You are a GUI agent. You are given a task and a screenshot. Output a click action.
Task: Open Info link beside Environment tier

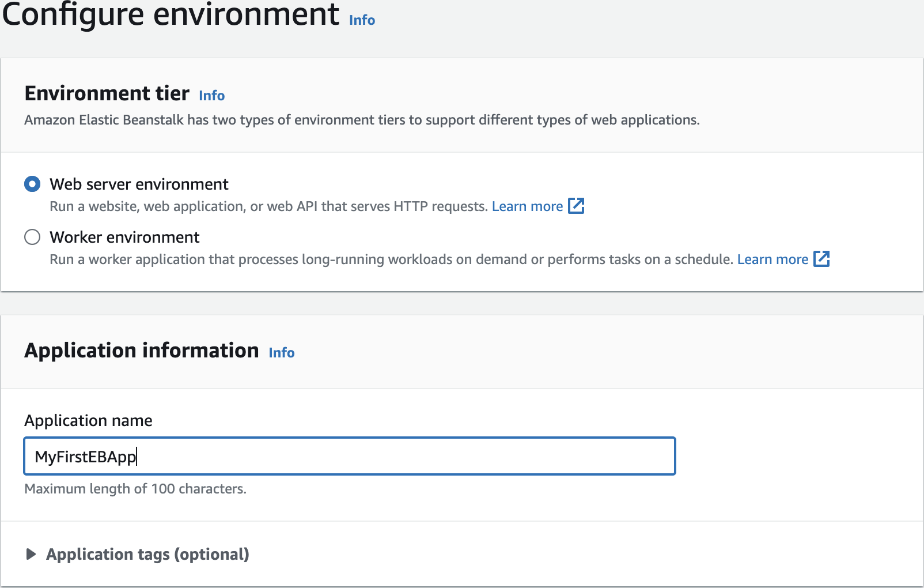[211, 96]
